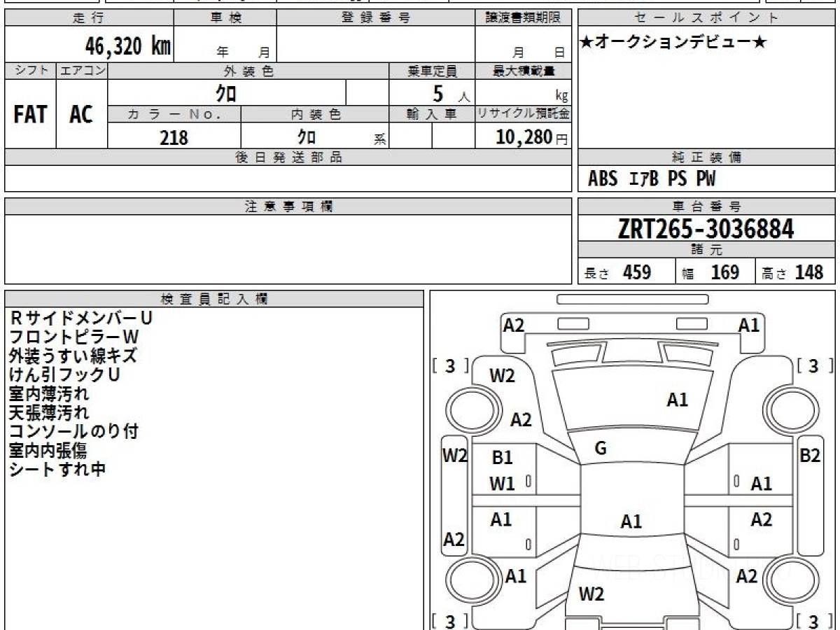Viewport: 840px width, 630px height.
Task: Click the A1 mark on the roof
Action: [631, 521]
